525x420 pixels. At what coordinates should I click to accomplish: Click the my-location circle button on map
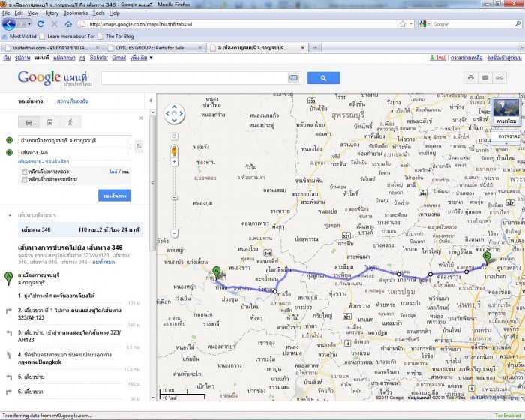point(174,136)
